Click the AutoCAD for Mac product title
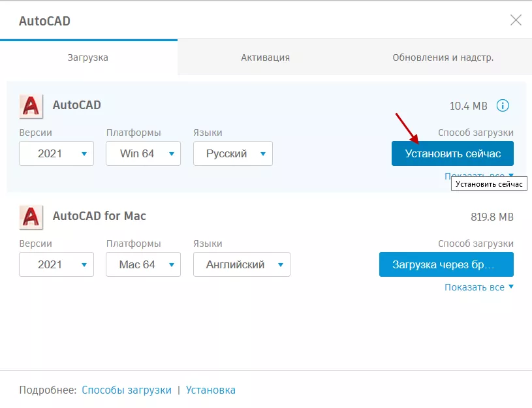532x408 pixels. click(99, 216)
